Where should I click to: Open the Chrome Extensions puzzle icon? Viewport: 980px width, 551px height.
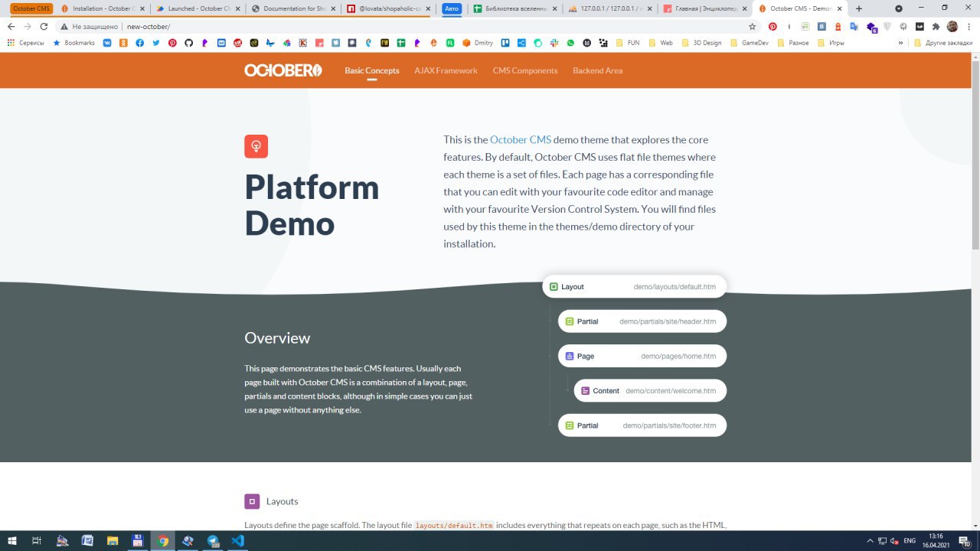tap(936, 26)
